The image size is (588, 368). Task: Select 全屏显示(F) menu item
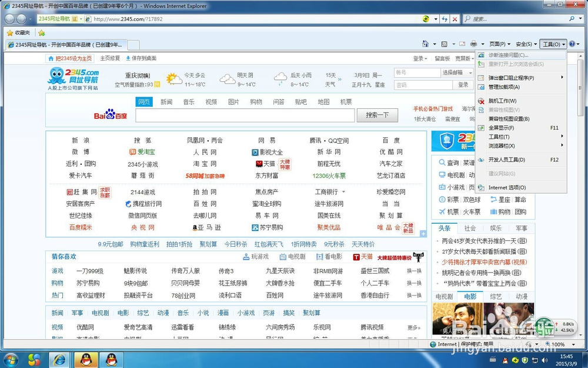coord(521,128)
